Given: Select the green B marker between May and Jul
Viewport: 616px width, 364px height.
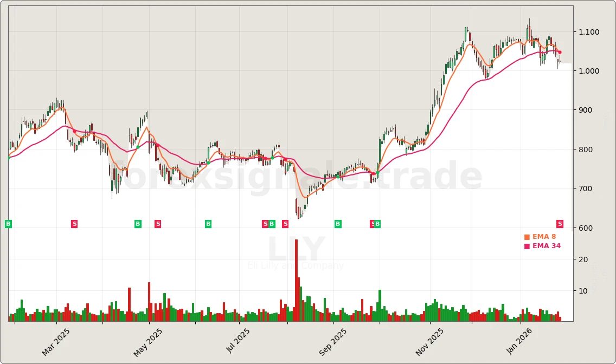Looking at the screenshot, I should point(208,223).
